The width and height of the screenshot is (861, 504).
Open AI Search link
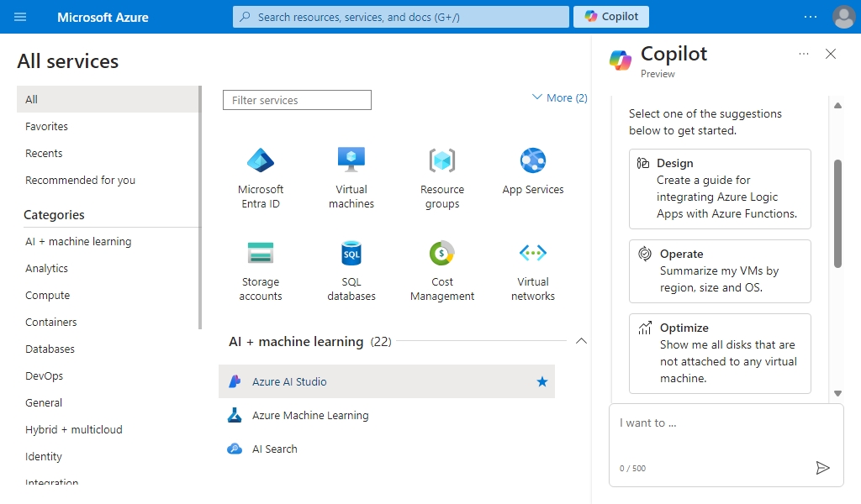pos(275,449)
